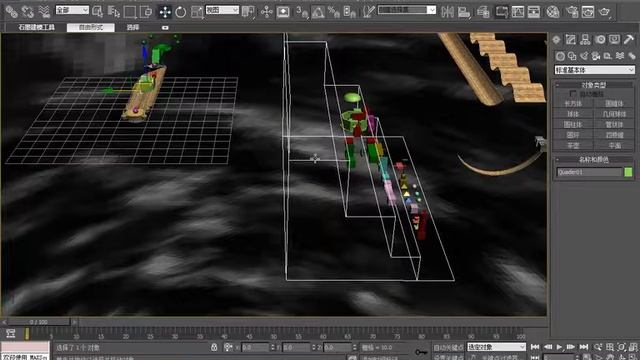The width and height of the screenshot is (640, 360).
Task: Click the 球体 sphere button
Action: pyautogui.click(x=573, y=114)
